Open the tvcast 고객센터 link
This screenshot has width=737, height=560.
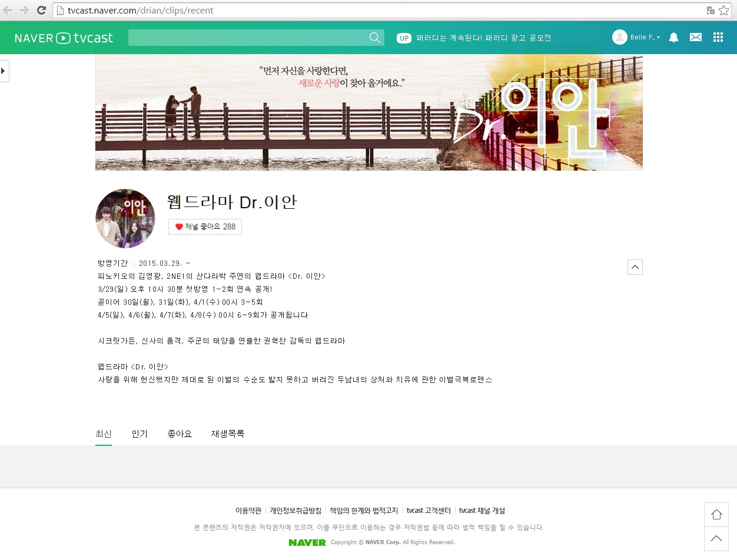429,511
